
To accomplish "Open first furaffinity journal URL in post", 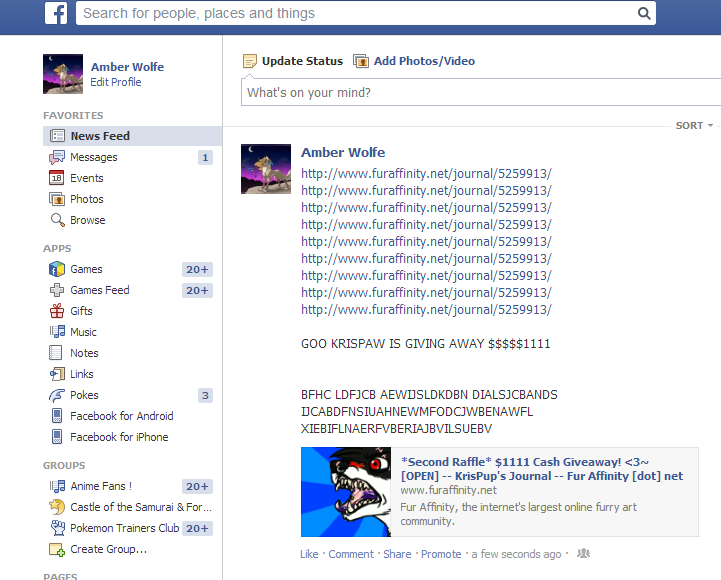I will point(426,174).
